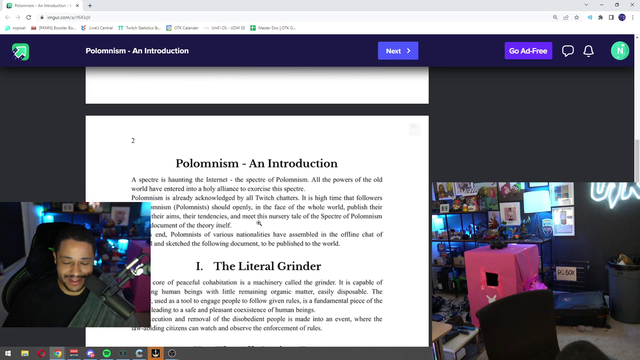The image size is (640, 360).
Task: Open the green N user avatar menu
Action: [x=620, y=51]
